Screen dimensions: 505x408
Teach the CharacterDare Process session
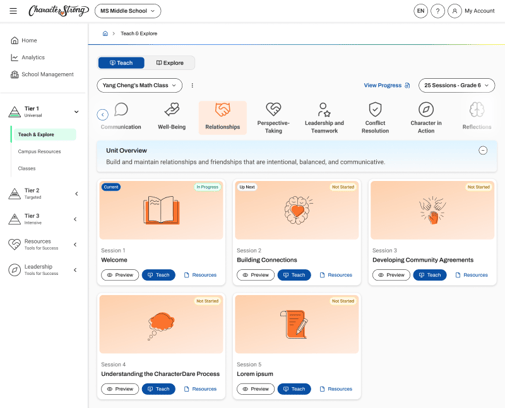click(x=159, y=389)
